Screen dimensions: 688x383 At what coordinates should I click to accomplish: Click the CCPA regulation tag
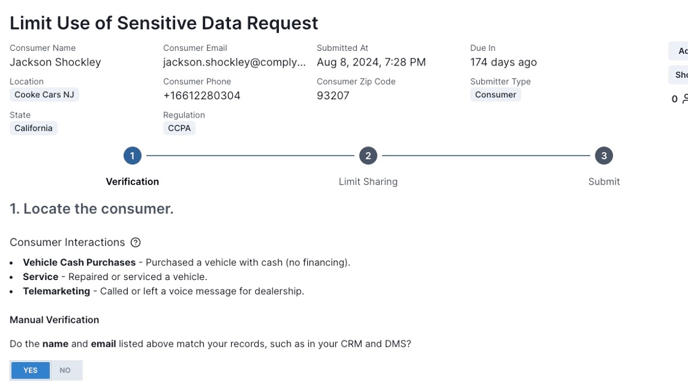(179, 128)
